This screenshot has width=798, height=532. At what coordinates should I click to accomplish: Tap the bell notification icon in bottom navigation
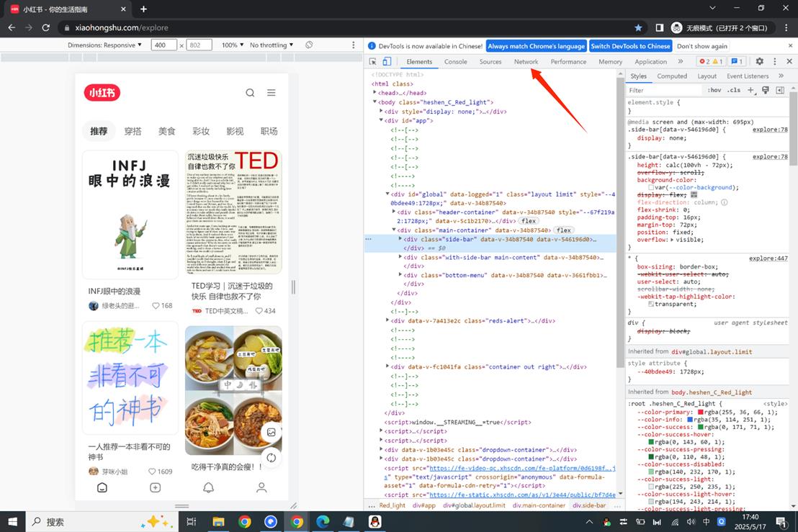[x=208, y=487]
